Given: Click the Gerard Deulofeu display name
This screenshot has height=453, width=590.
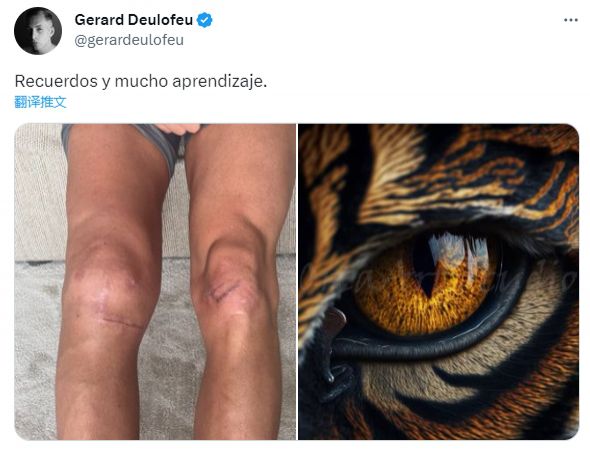Looking at the screenshot, I should (134, 20).
